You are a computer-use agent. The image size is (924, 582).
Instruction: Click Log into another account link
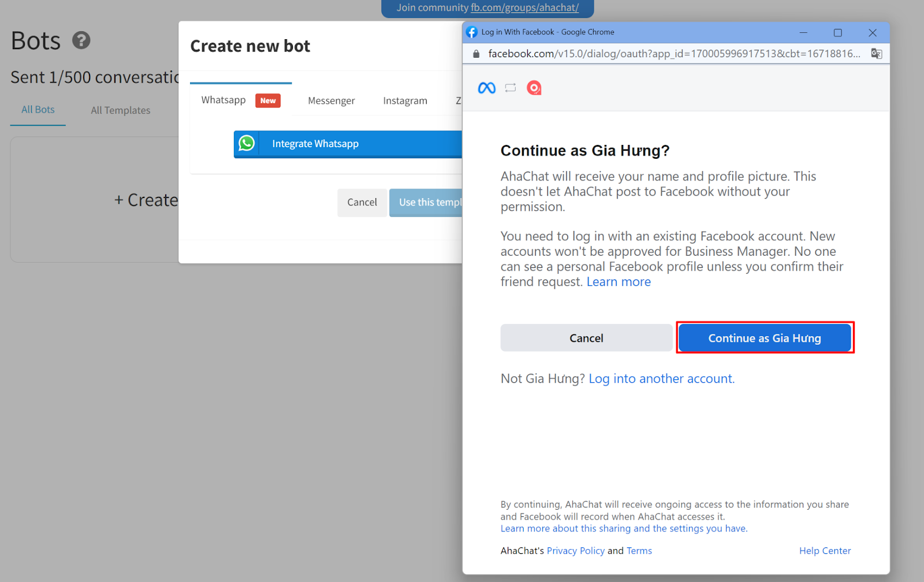[x=662, y=379]
